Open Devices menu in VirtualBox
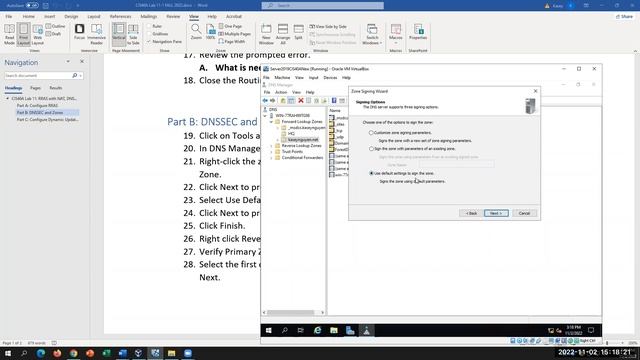Viewport: 640px width, 360px height. point(330,78)
